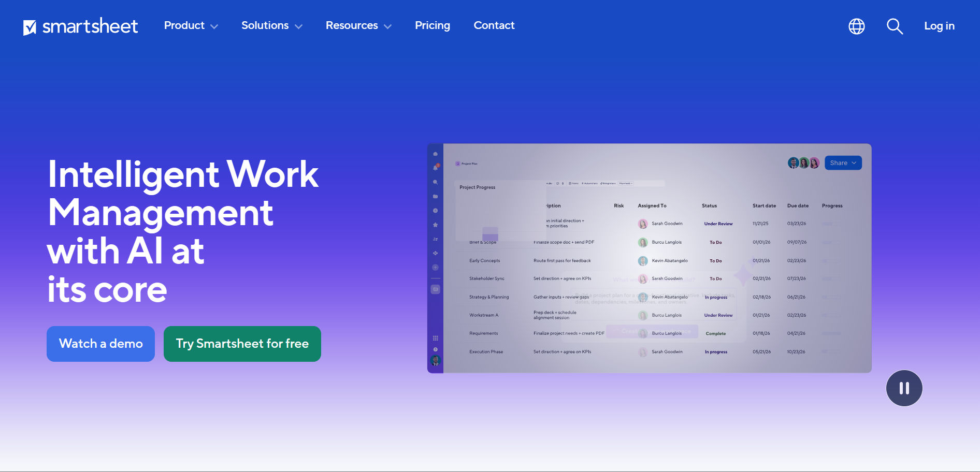Go to the Pricing page
Image resolution: width=980 pixels, height=472 pixels.
point(433,25)
